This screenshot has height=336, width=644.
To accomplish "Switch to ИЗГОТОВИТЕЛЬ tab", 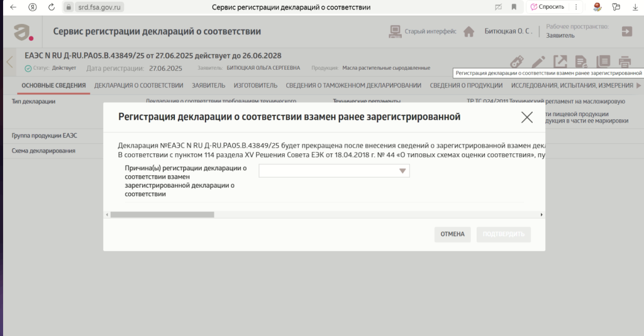I will coord(255,85).
